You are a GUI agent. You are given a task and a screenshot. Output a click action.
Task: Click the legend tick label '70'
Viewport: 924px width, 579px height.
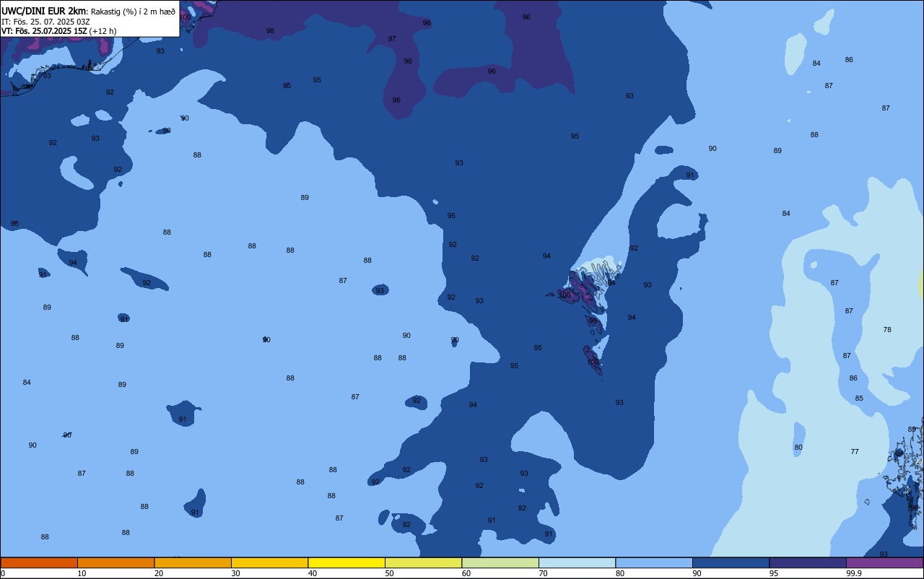[x=544, y=573]
